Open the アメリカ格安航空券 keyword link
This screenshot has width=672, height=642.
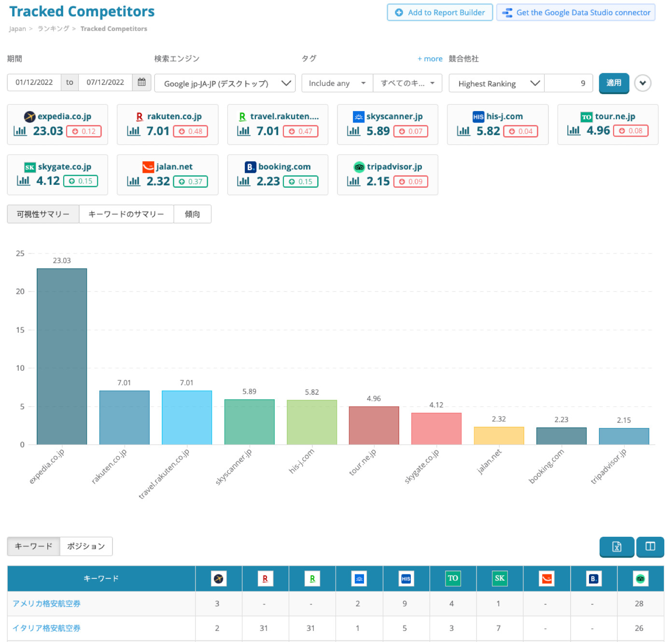point(46,603)
